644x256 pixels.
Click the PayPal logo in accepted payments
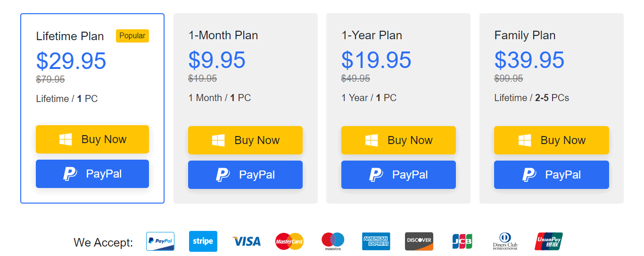(x=160, y=241)
